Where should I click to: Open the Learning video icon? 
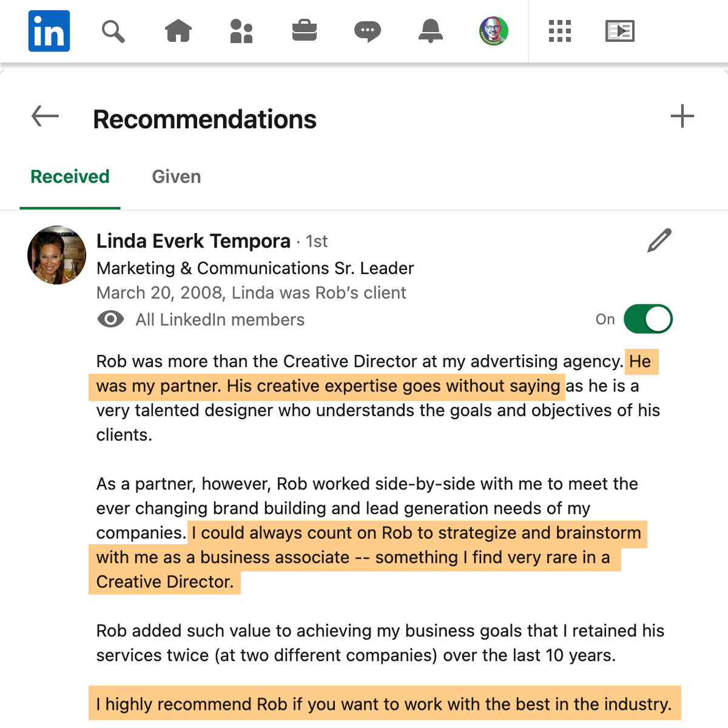(x=620, y=31)
